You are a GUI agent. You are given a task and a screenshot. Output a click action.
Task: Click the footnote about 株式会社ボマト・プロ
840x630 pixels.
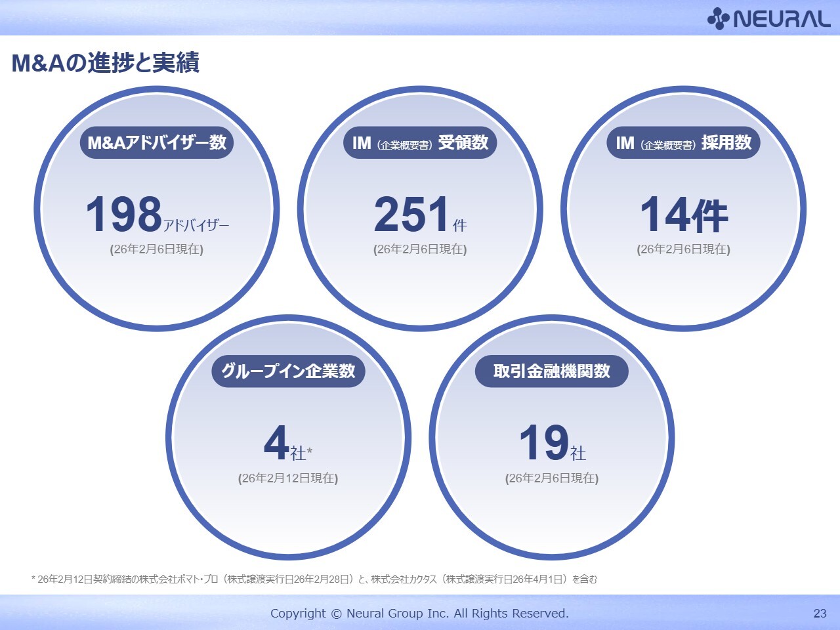(315, 579)
